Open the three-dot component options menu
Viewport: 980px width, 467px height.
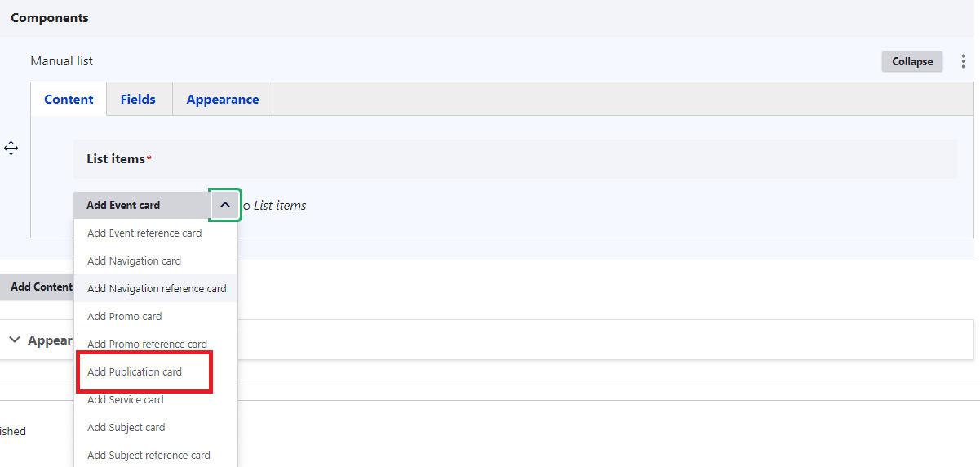click(964, 61)
